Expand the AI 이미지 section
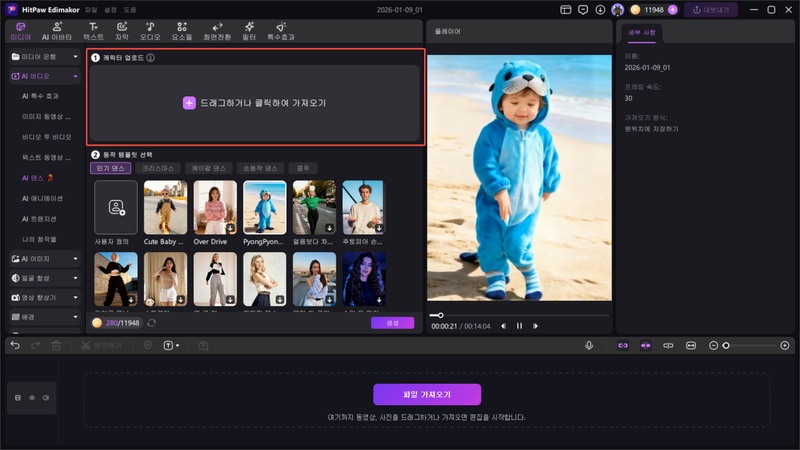The width and height of the screenshot is (800, 450). [x=45, y=259]
